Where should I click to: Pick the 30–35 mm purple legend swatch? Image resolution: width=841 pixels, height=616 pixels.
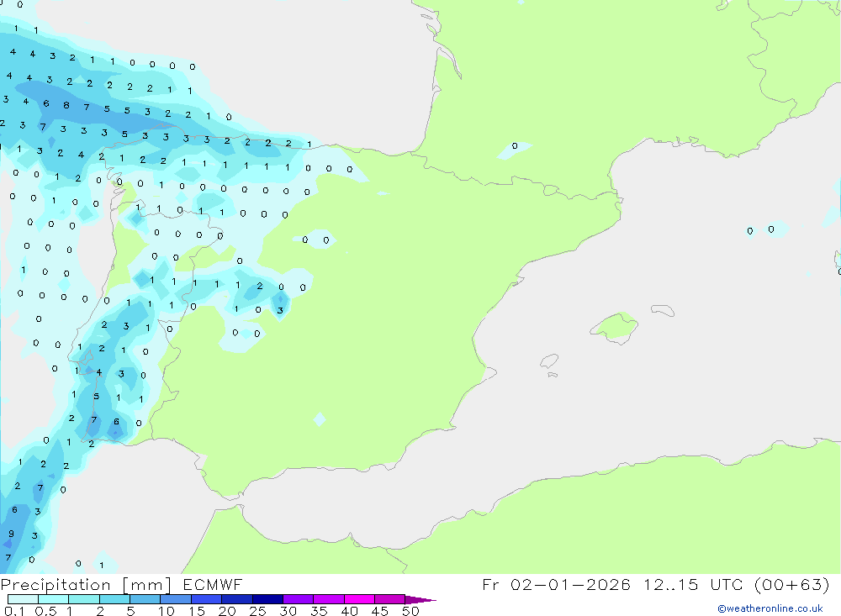point(299,599)
